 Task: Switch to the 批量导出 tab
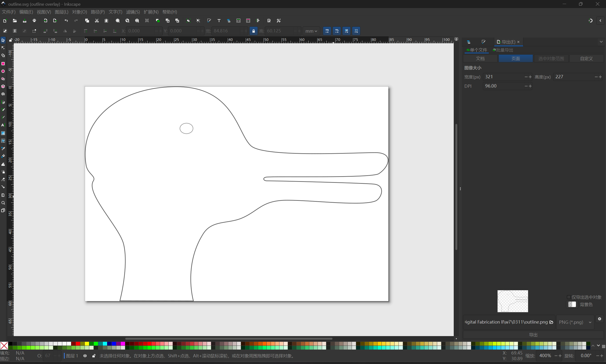(503, 50)
